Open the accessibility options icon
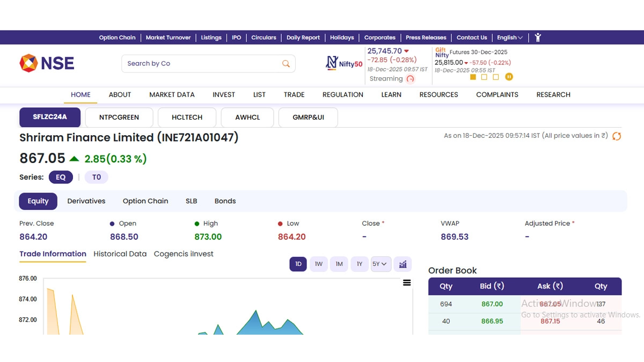The height and width of the screenshot is (362, 644). tap(538, 38)
